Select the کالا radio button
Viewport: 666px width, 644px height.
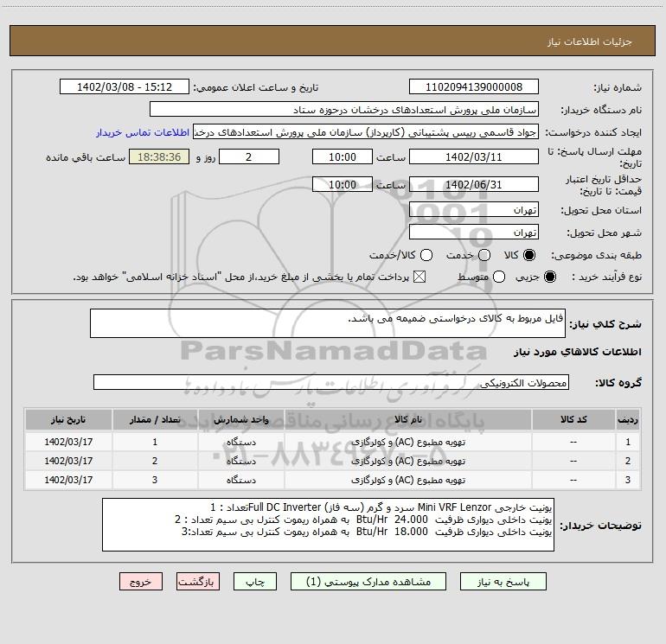[x=529, y=255]
